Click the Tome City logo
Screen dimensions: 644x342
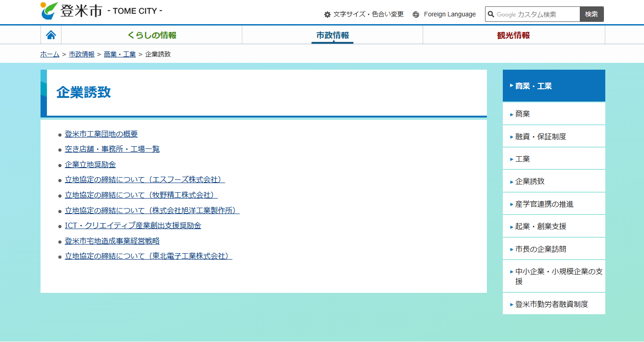pyautogui.click(x=101, y=11)
